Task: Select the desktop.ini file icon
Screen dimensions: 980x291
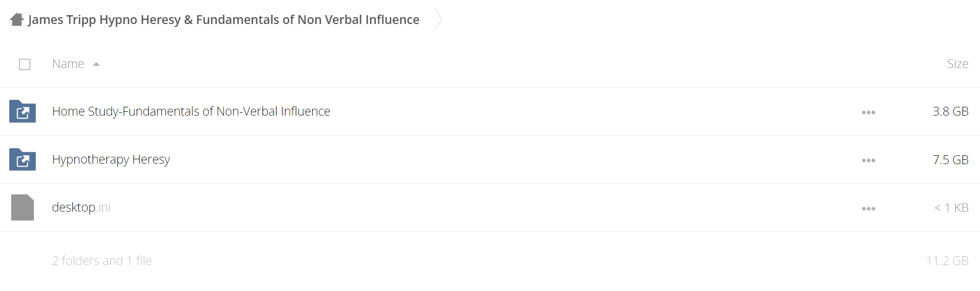Action: pyautogui.click(x=23, y=207)
